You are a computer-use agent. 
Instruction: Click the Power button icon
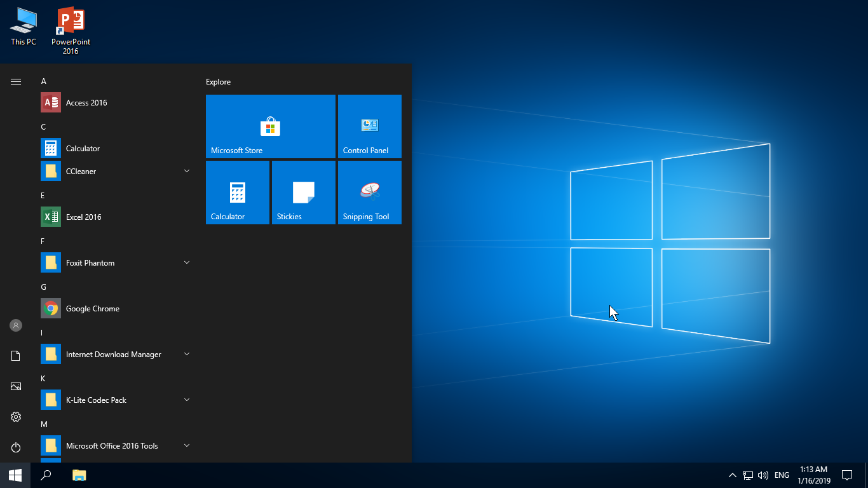(x=16, y=447)
